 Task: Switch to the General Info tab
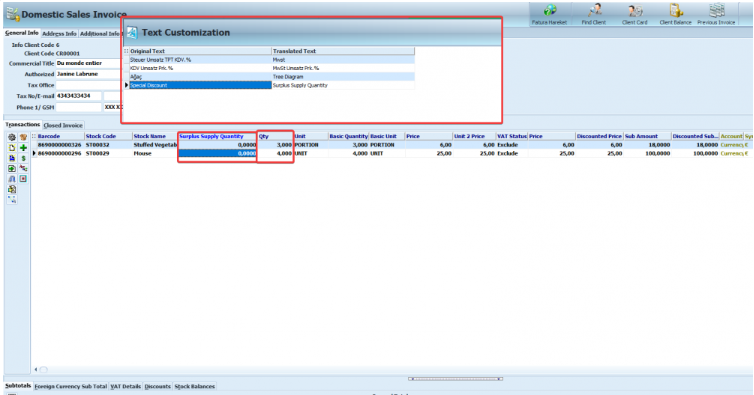pos(22,33)
